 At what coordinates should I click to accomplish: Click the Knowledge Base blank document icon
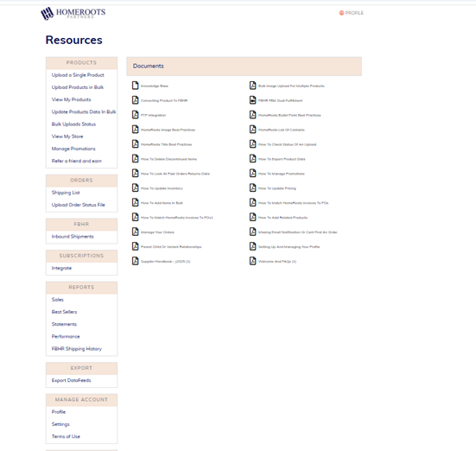135,86
